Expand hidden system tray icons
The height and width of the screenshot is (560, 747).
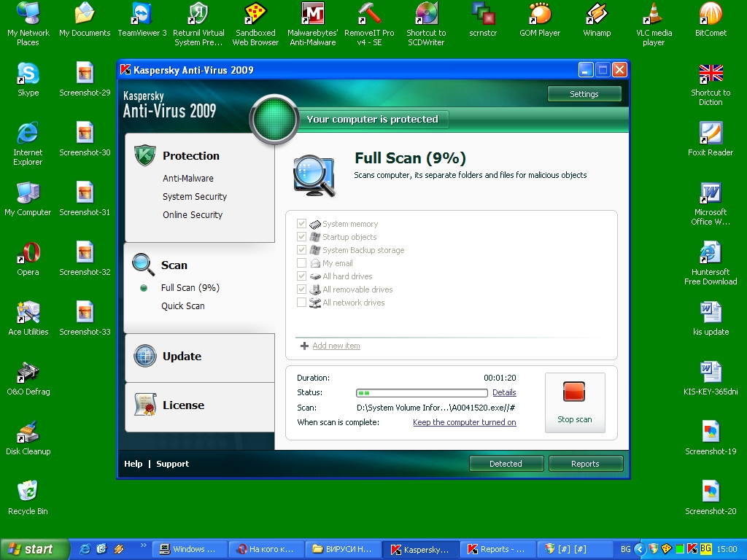tap(640, 549)
